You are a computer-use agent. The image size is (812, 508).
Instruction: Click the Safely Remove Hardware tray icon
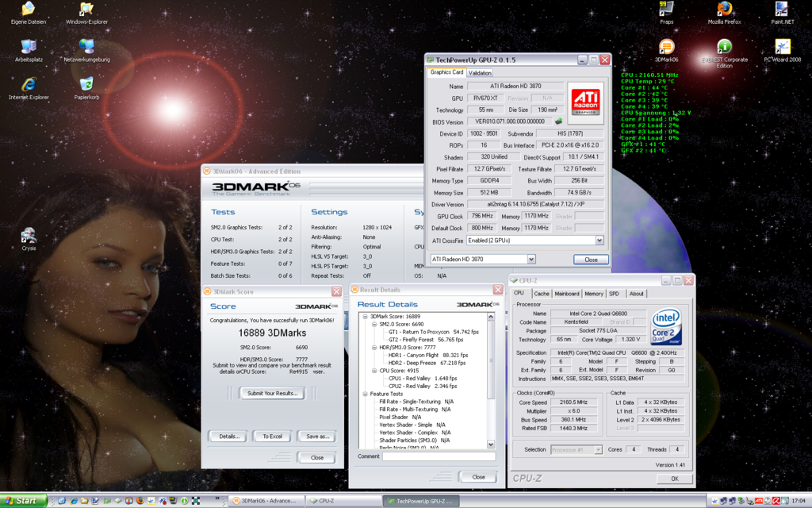pos(741,501)
